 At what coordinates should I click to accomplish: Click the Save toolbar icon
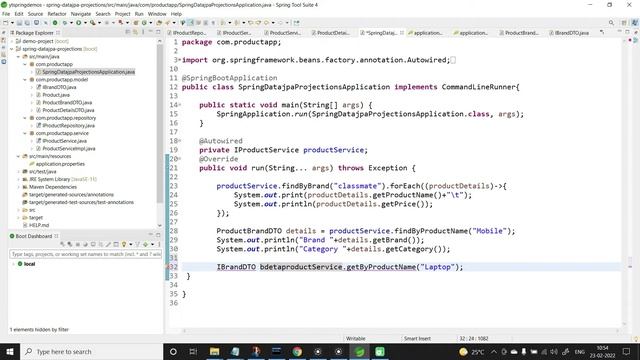click(x=19, y=22)
